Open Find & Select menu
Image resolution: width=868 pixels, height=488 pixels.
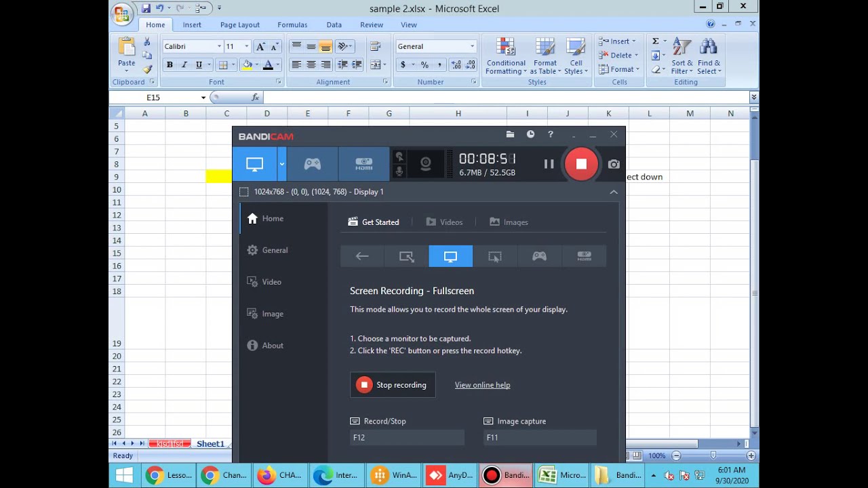click(709, 57)
